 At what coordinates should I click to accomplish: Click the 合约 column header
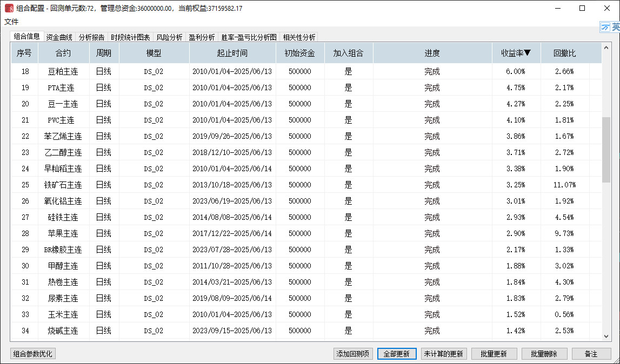pyautogui.click(x=63, y=53)
